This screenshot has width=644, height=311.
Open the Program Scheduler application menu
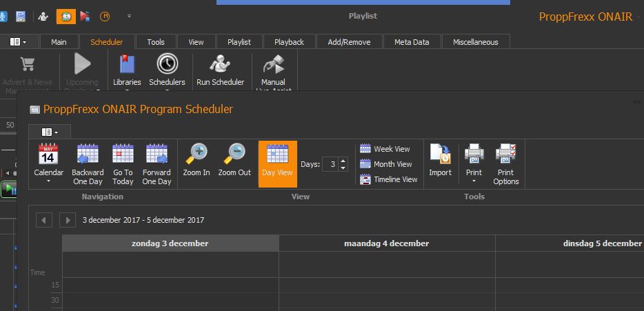pyautogui.click(x=50, y=132)
